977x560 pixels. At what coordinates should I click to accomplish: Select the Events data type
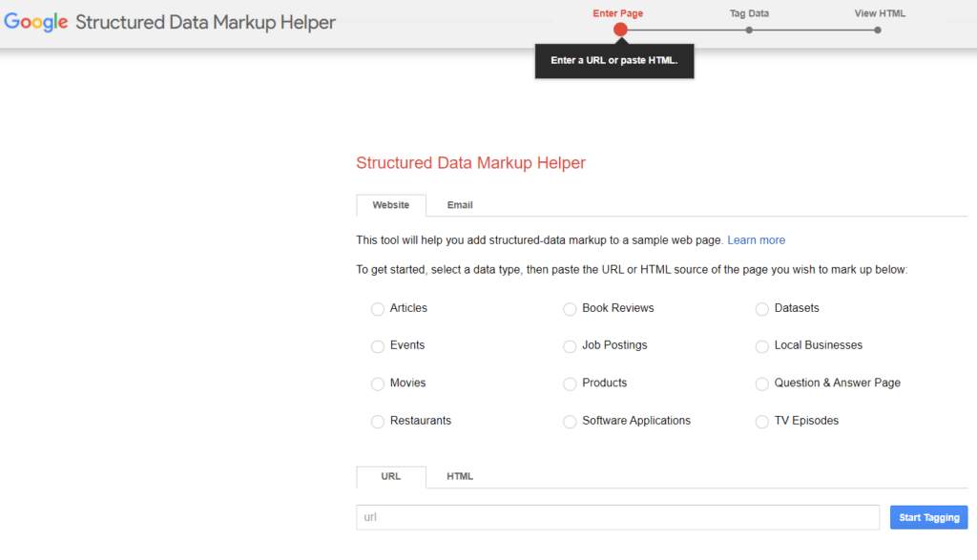tap(378, 346)
